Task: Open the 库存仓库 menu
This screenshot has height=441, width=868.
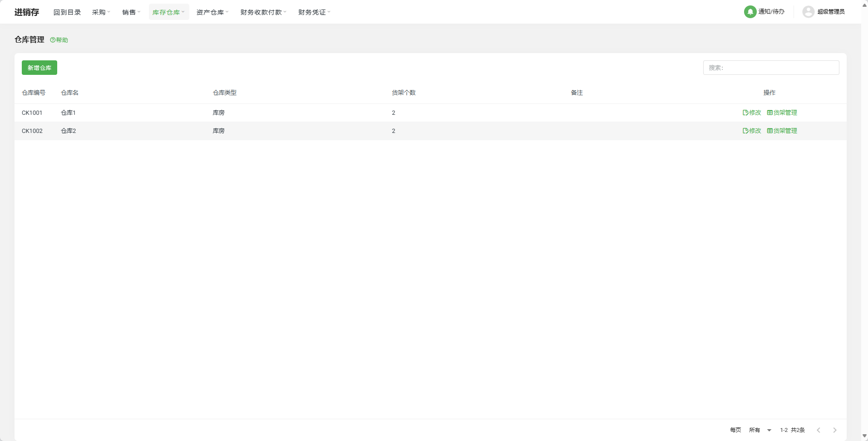Action: click(x=168, y=12)
